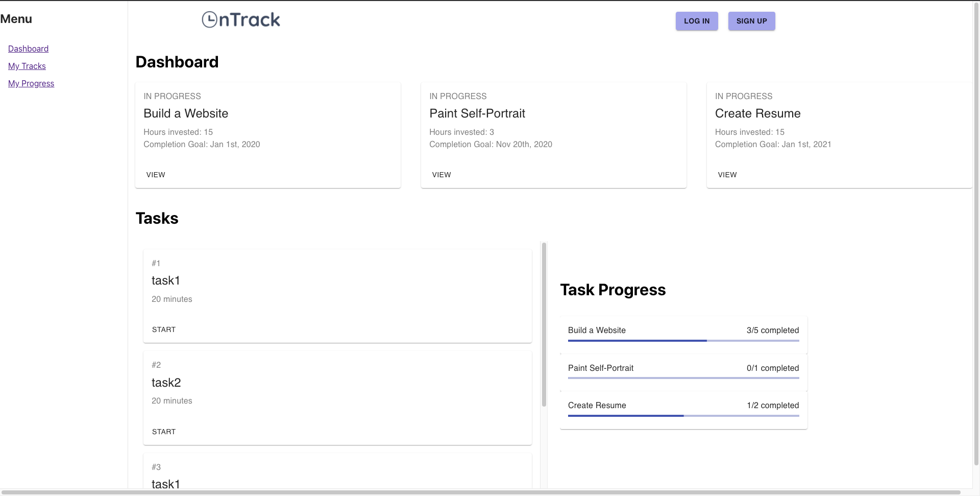Click the Create Resume progress bar
Viewport: 980px width, 496px height.
(683, 416)
